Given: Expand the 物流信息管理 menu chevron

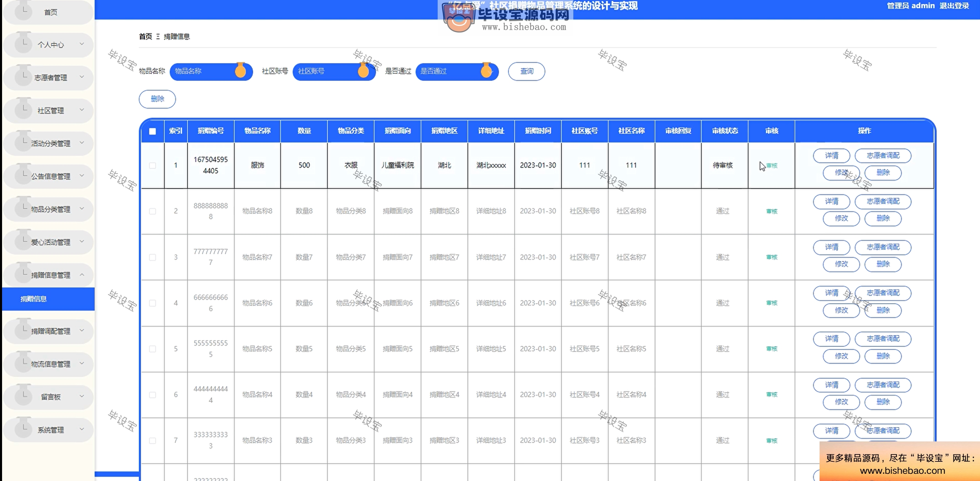Looking at the screenshot, I should pos(82,363).
